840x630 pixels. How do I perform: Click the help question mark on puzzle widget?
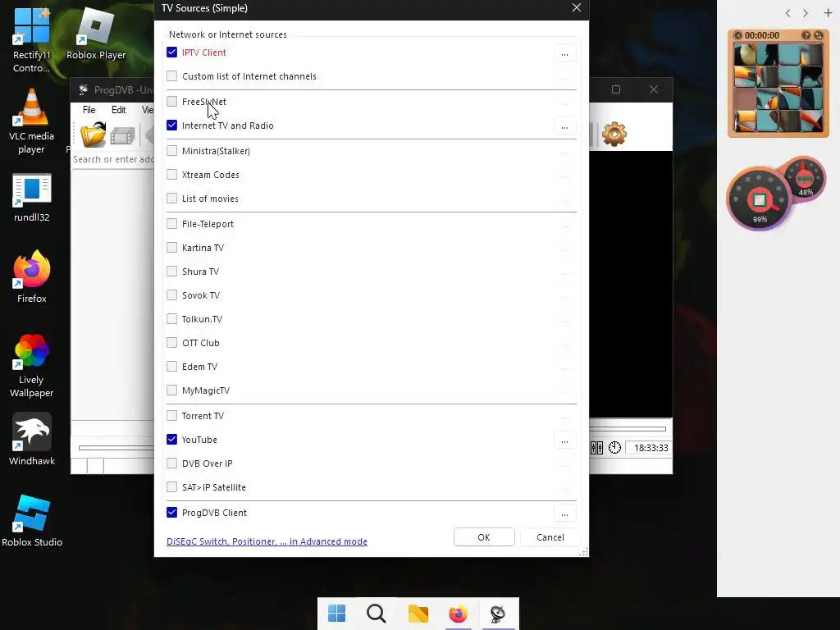806,35
